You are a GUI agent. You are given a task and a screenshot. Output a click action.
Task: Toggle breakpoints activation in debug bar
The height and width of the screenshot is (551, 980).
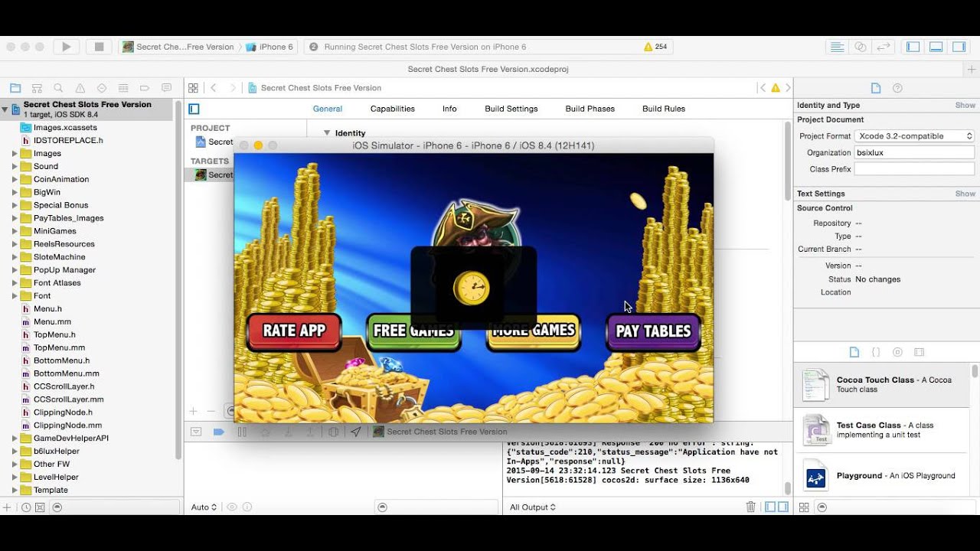tap(218, 432)
